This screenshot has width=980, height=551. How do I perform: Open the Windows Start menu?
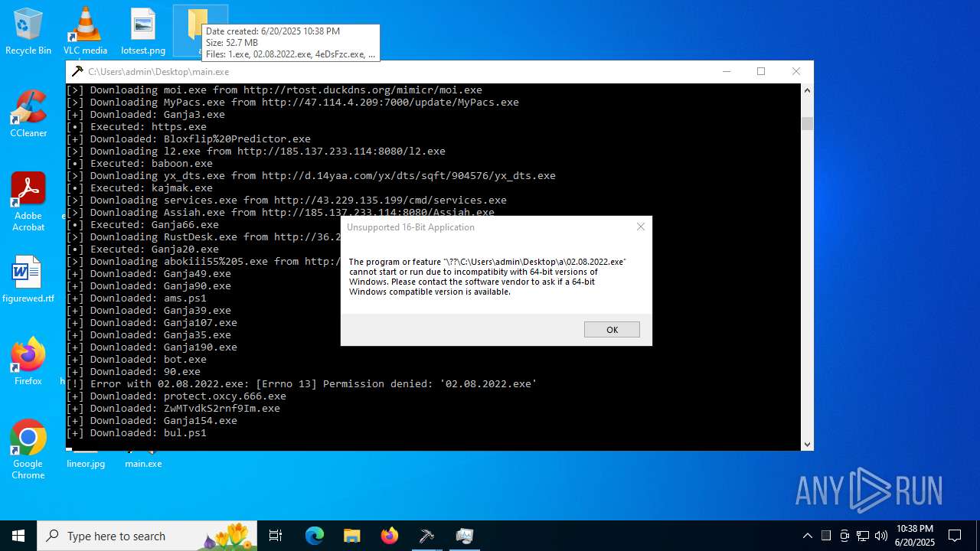coord(18,536)
